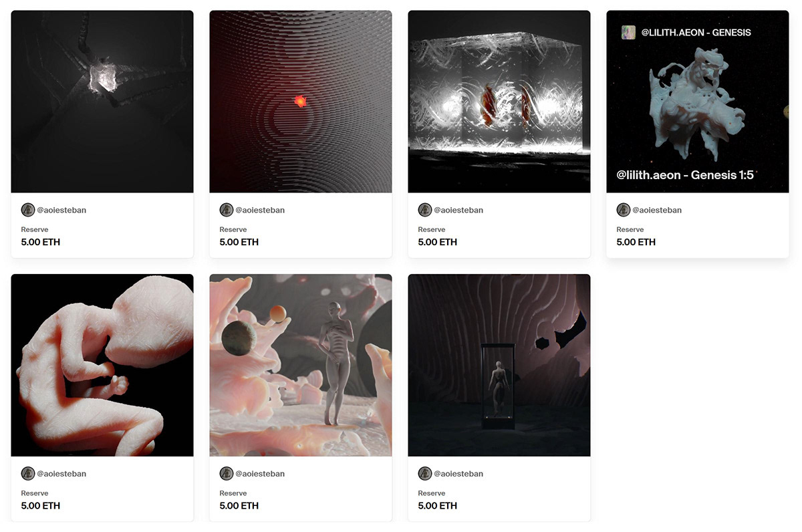The width and height of the screenshot is (802, 532).
Task: Click the 5.00 ETH reserve on ice cube card
Action: (x=438, y=242)
